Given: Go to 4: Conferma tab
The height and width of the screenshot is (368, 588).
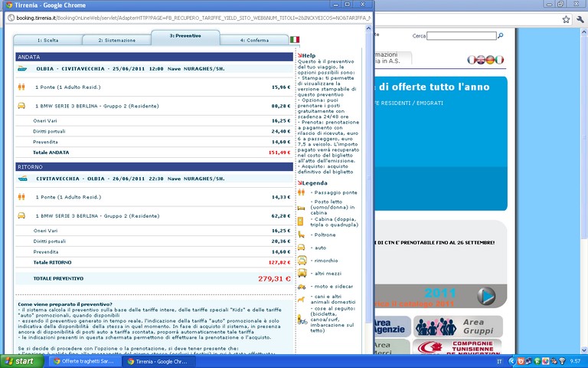Looking at the screenshot, I should point(253,39).
